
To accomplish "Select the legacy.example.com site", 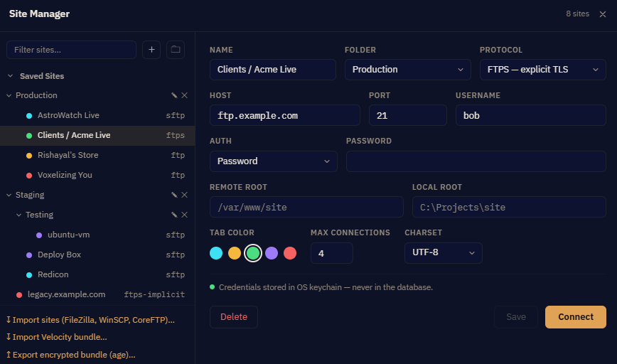I will tap(97, 294).
